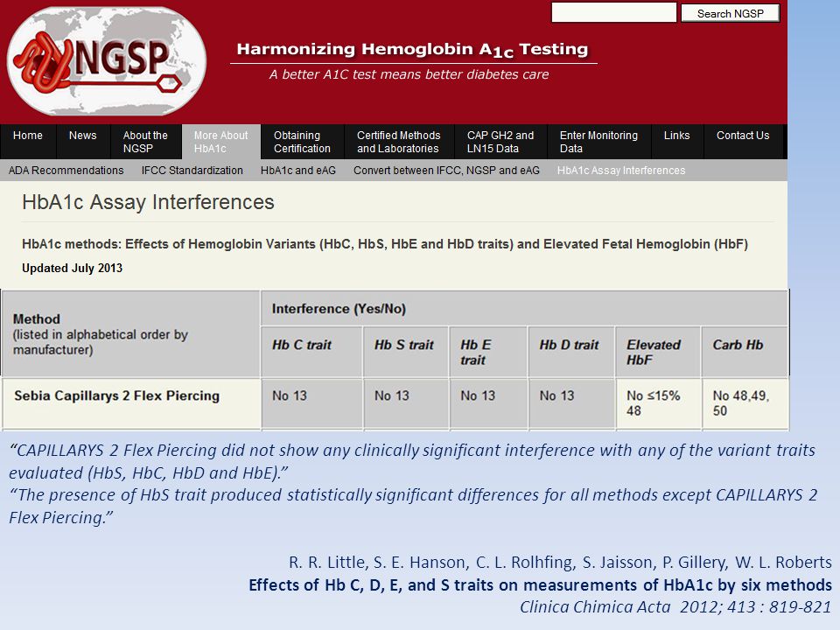Go to HbA1c and eAG submenu link

298,171
